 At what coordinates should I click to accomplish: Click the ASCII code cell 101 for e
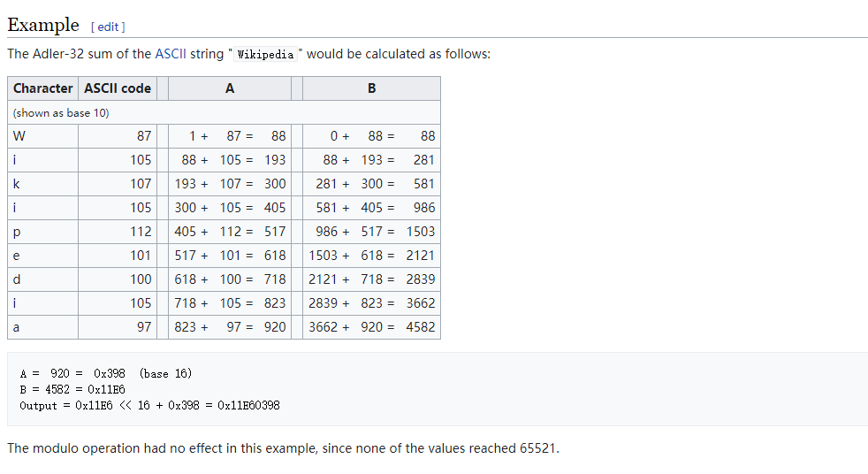point(118,256)
